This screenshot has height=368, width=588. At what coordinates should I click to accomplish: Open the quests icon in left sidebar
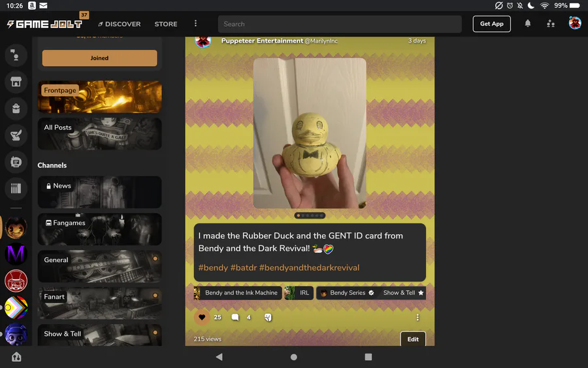16,135
